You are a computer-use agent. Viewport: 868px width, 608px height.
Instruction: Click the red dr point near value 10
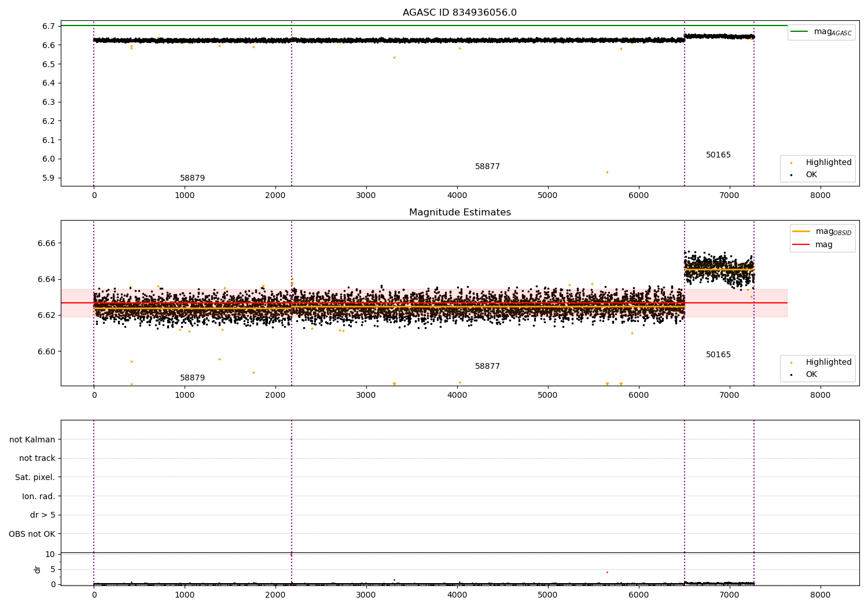coord(291,555)
